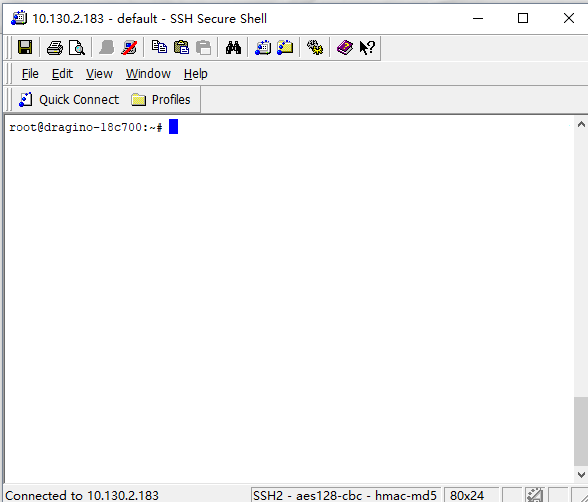Screen dimensions: 588x502
Task: Open New Terminal Window icon
Action: click(263, 48)
